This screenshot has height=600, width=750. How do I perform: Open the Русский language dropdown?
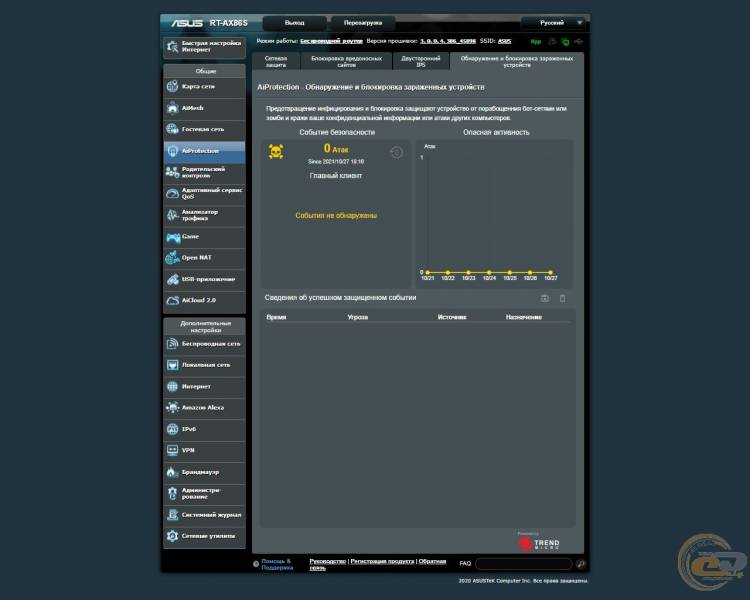click(x=555, y=22)
